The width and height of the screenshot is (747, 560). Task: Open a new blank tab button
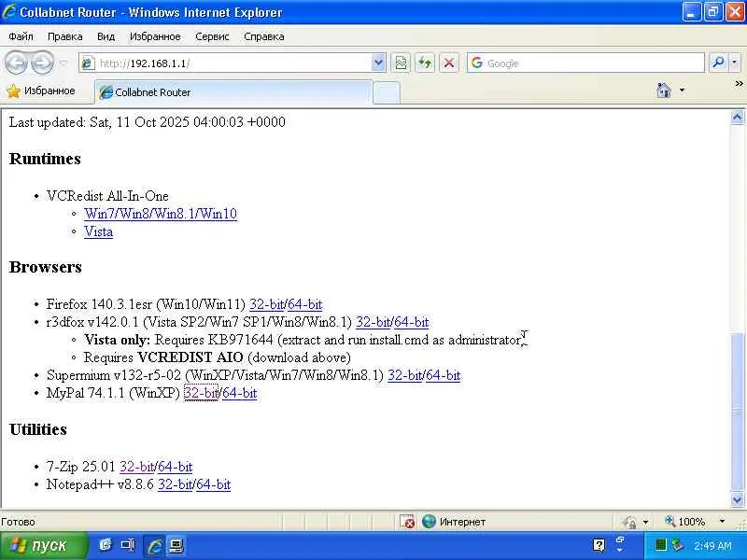coord(387,92)
